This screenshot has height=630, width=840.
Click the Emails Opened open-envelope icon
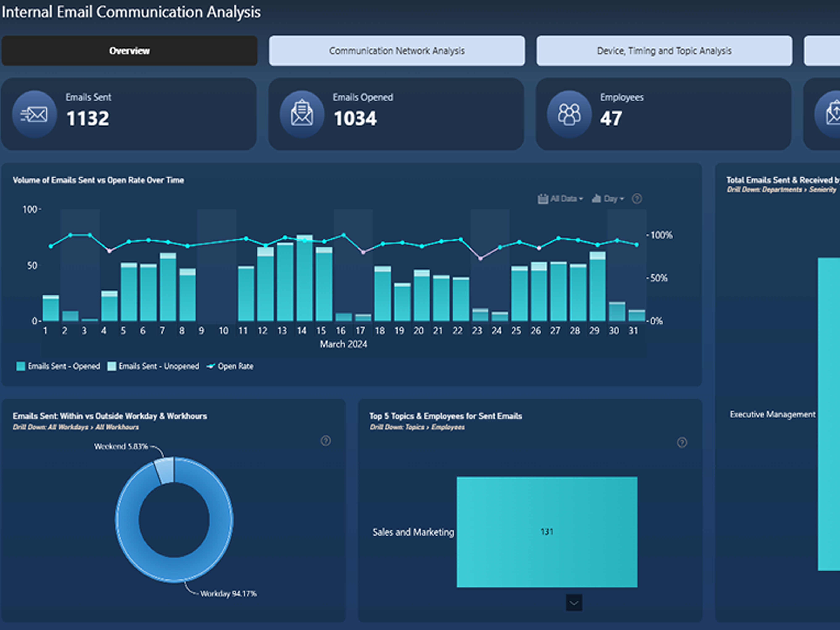[302, 114]
